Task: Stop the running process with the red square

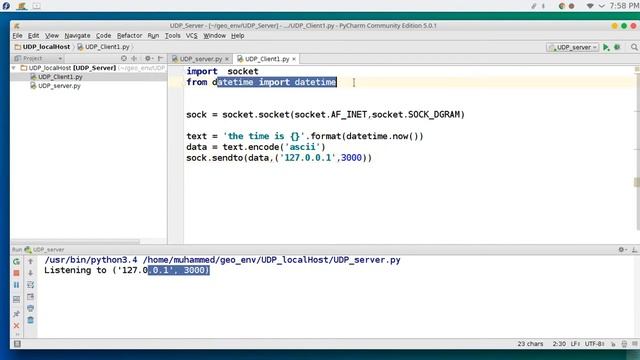Action: point(16,273)
